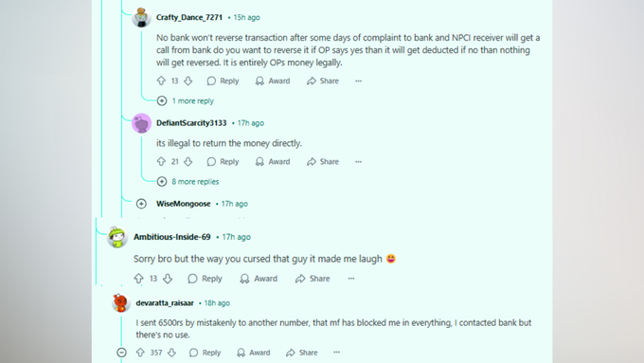Expand '1 more reply' under Crafty_Dance_7271
This screenshot has width=644, height=363.
point(186,100)
